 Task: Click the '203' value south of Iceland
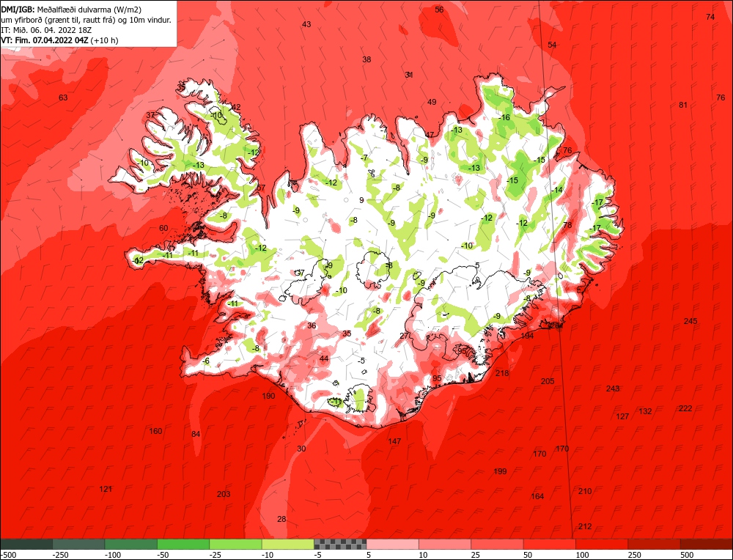[x=224, y=494]
